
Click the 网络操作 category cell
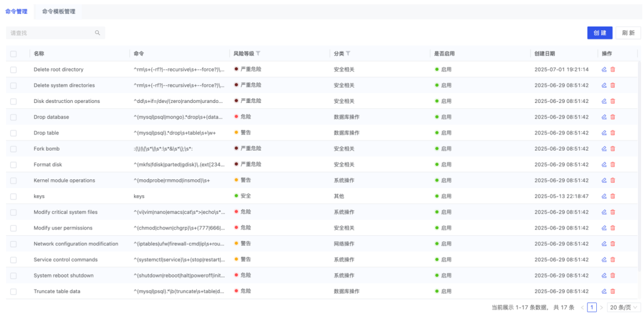pyautogui.click(x=344, y=244)
